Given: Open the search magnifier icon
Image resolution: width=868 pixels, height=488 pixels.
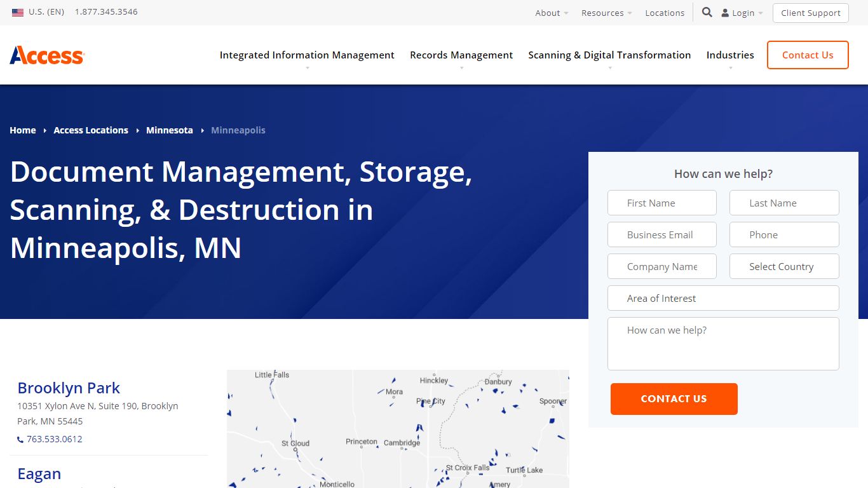Looking at the screenshot, I should (x=707, y=12).
